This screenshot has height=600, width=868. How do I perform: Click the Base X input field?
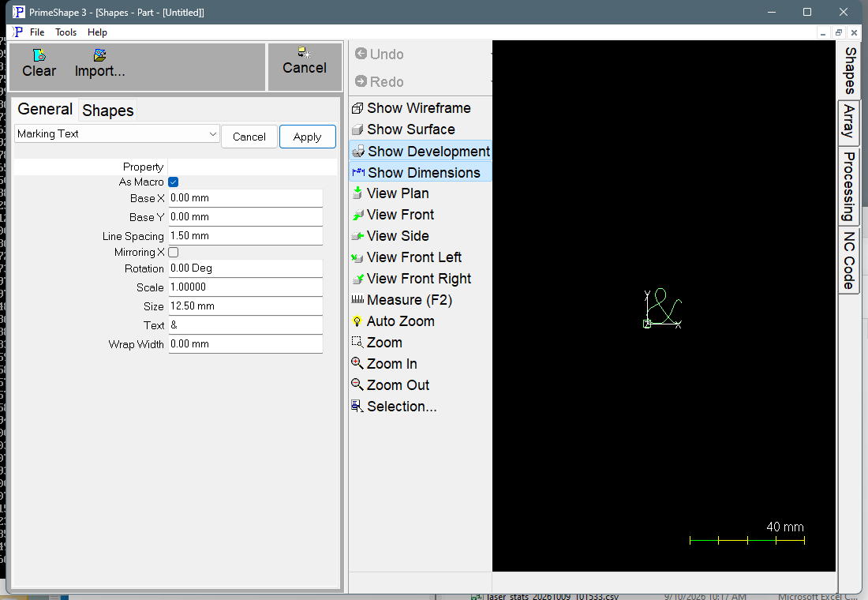point(245,198)
